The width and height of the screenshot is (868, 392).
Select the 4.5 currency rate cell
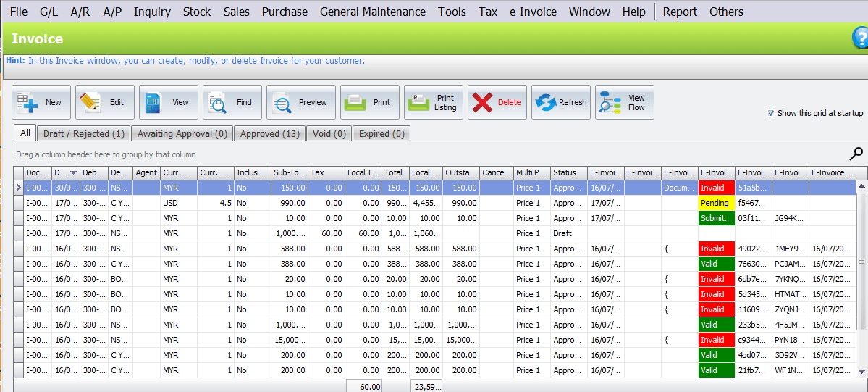(215, 203)
